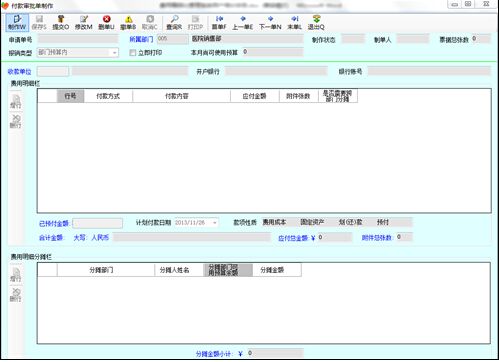Click the blue 收款单位 label link
Viewport: 499px width, 362px height.
click(x=19, y=71)
